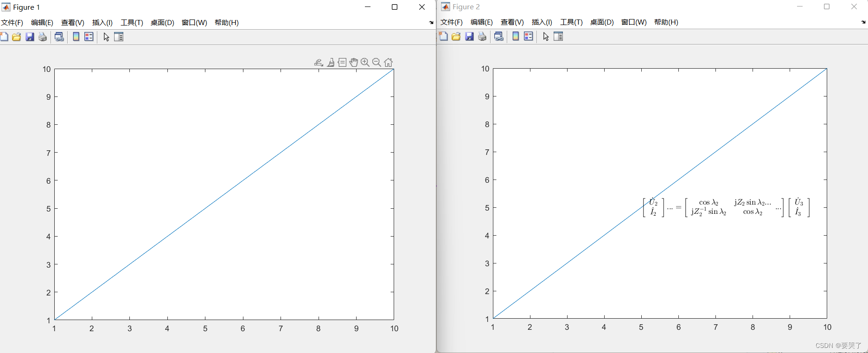This screenshot has height=353, width=868.
Task: Open 工具(T) menu in Figure 1
Action: click(132, 23)
